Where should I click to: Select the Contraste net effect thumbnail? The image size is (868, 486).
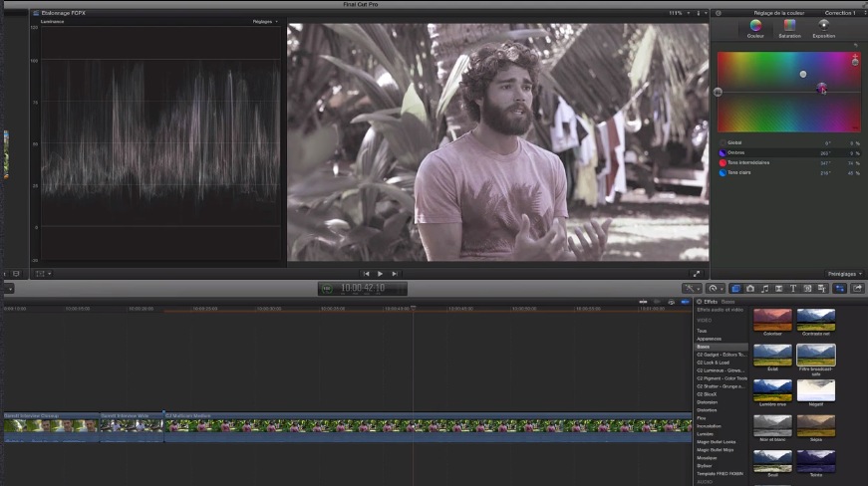[816, 320]
